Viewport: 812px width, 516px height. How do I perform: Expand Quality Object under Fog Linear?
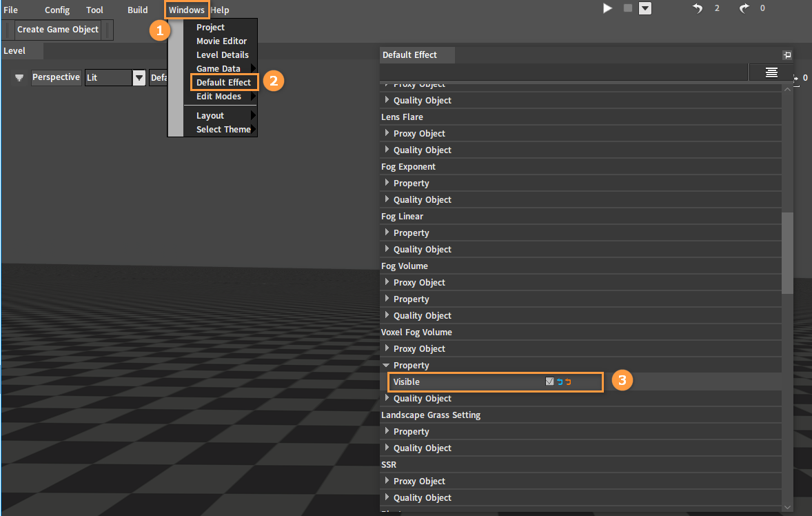(386, 249)
